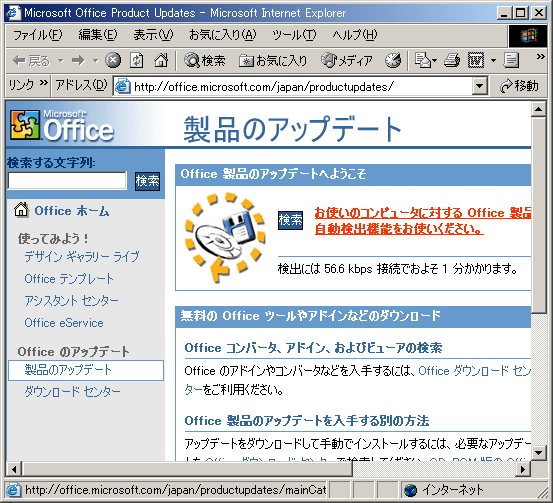Edit page with the Word icon

(x=476, y=60)
